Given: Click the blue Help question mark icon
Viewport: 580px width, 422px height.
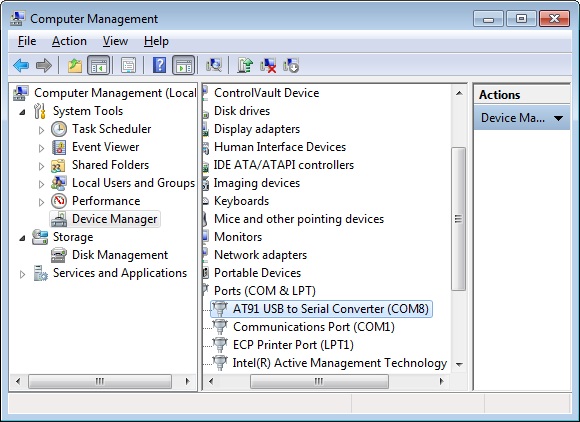Looking at the screenshot, I should tap(159, 65).
